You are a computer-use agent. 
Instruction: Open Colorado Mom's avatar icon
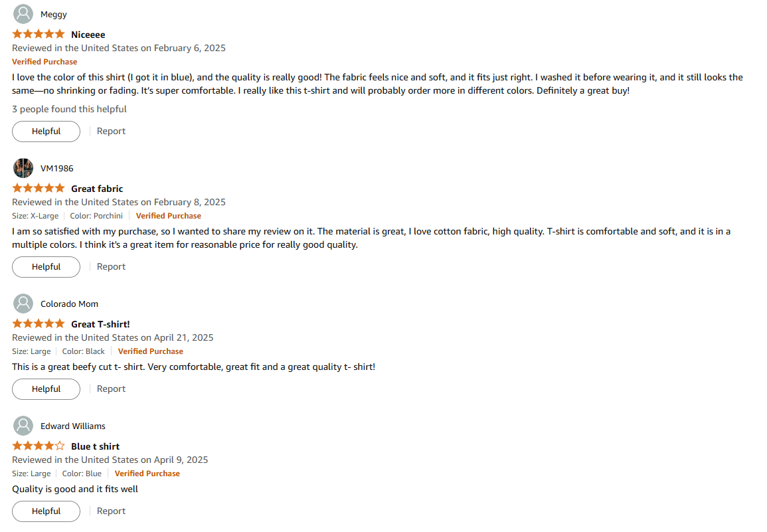(x=23, y=304)
